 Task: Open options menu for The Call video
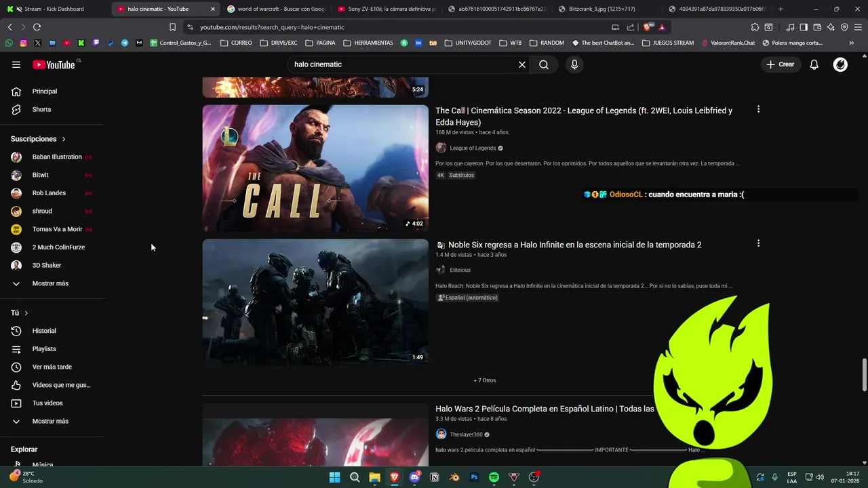pyautogui.click(x=758, y=109)
